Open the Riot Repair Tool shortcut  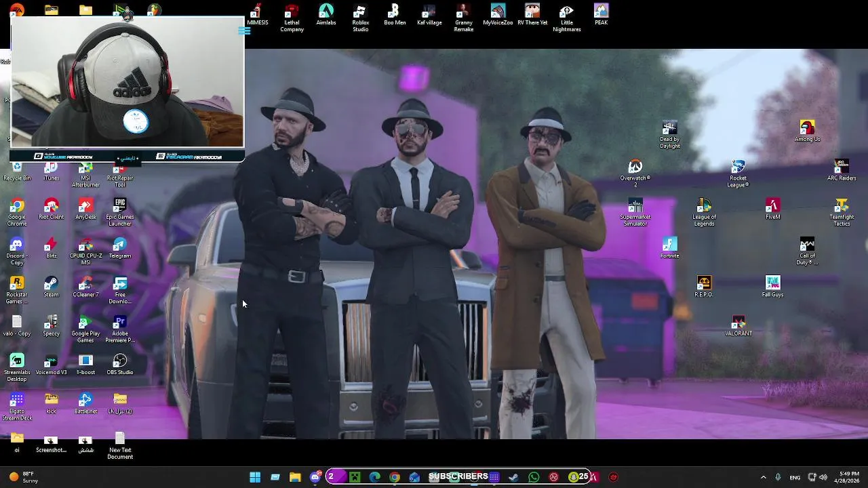click(120, 175)
